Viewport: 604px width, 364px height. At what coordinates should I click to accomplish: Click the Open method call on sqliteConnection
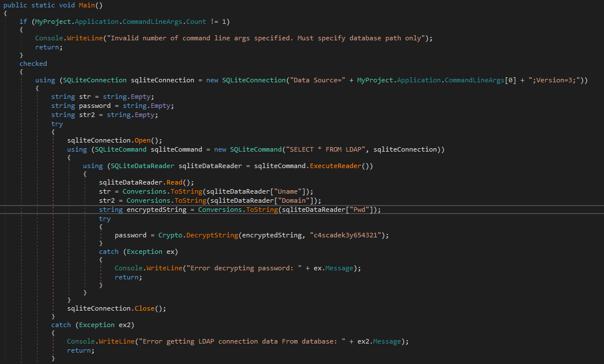pyautogui.click(x=143, y=140)
